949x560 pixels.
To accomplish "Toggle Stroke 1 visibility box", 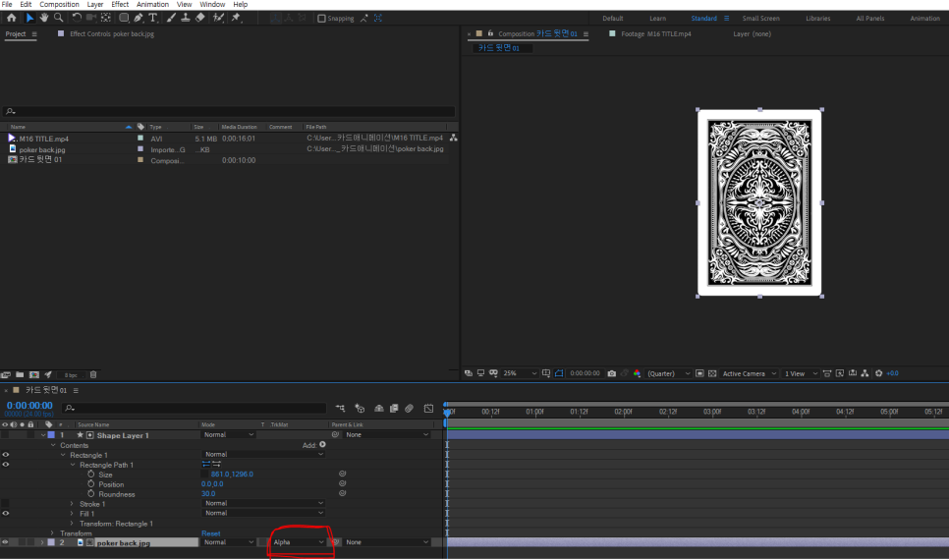I will [6, 503].
